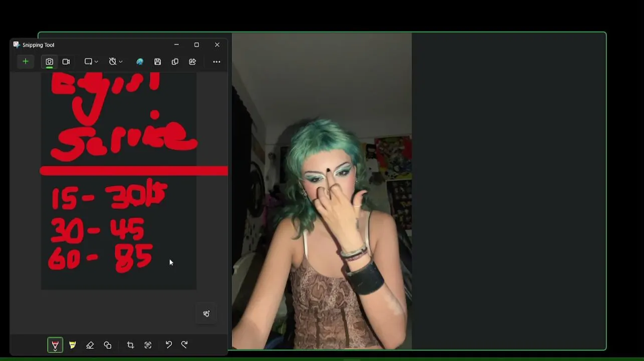The width and height of the screenshot is (644, 361).
Task: Close the Snipping Tool window
Action: pyautogui.click(x=217, y=45)
